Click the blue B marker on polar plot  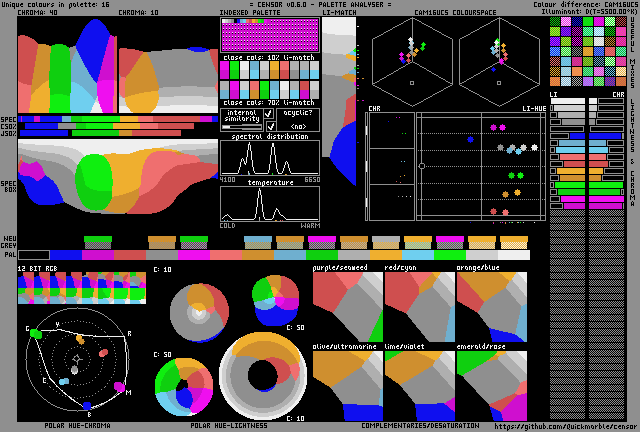[87, 405]
